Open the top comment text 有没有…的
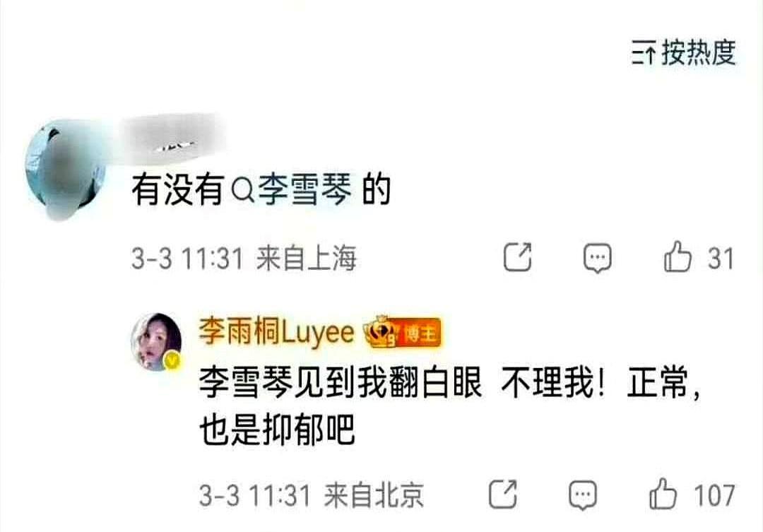763x532 pixels. (x=261, y=190)
